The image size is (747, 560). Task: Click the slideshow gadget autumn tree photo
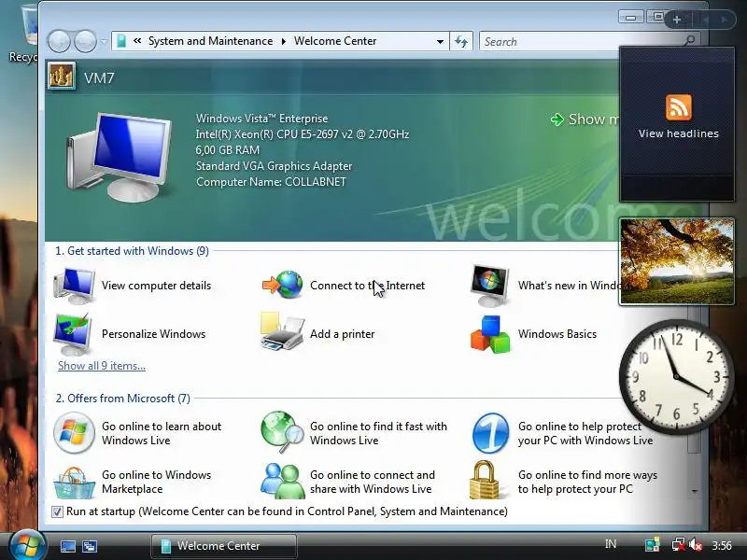pyautogui.click(x=676, y=261)
